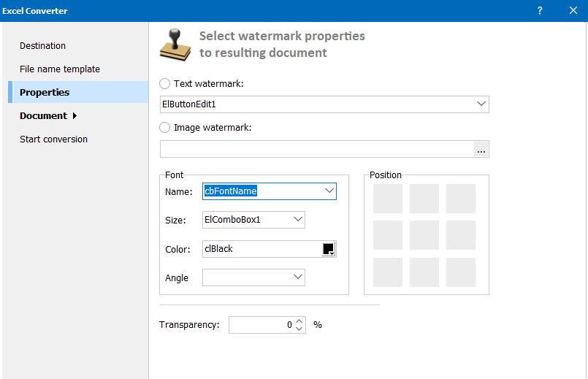
Task: Choose the bottom-center watermark position square
Action: point(424,272)
